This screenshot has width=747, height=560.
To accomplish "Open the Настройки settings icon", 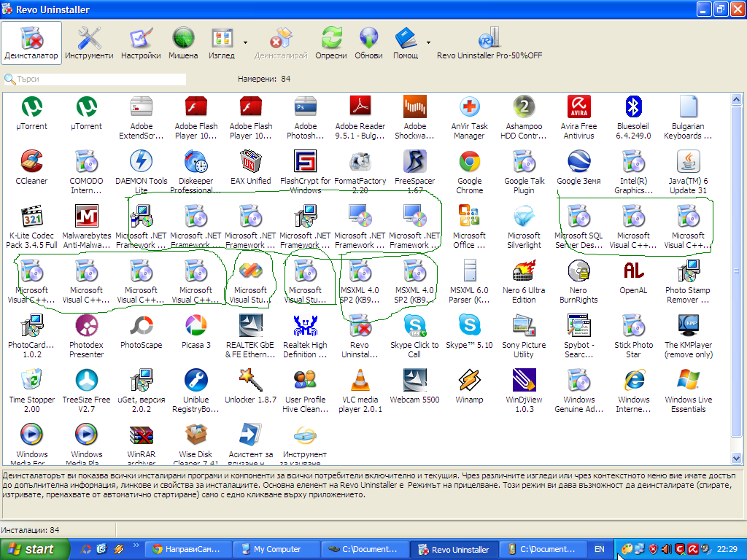I will click(x=141, y=43).
